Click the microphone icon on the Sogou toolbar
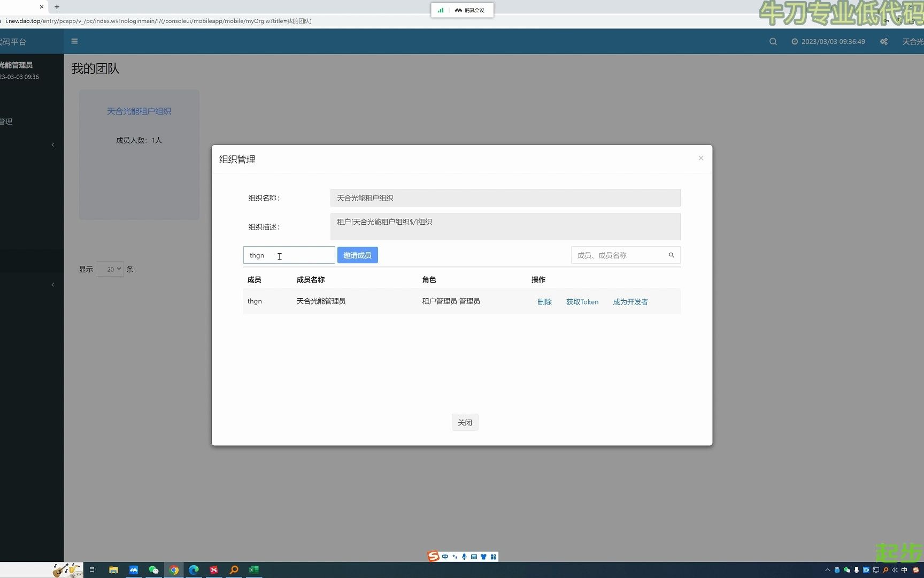 (464, 557)
